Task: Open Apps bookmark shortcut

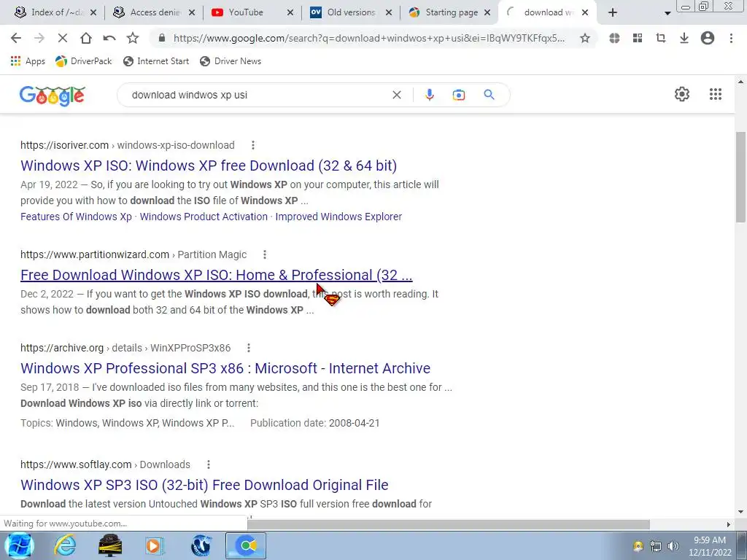Action: (x=28, y=61)
